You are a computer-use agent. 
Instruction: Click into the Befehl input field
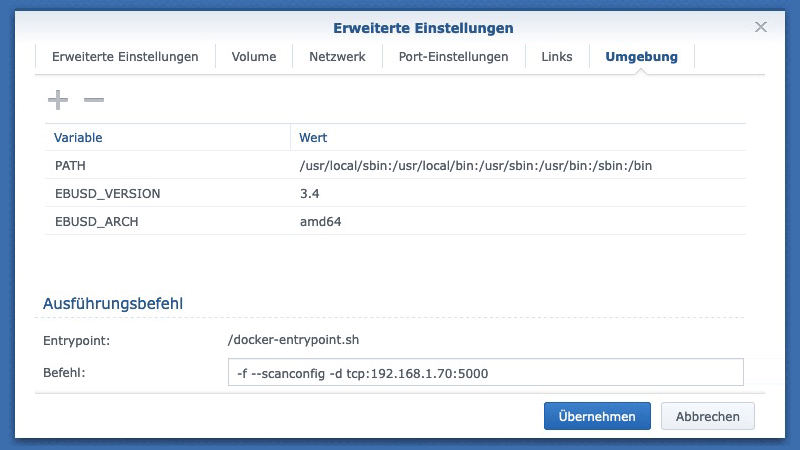(x=485, y=372)
